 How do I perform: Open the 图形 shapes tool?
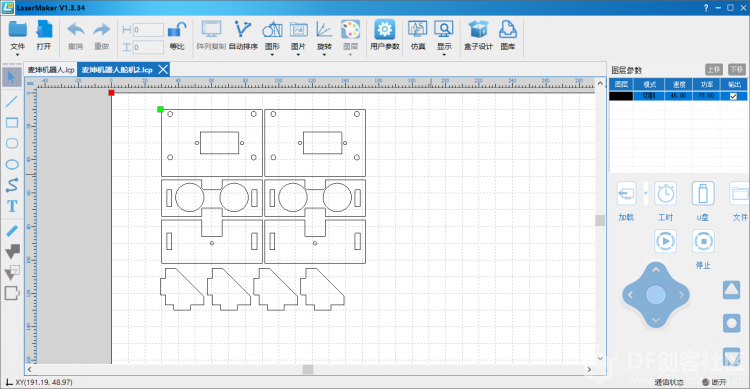[272, 30]
